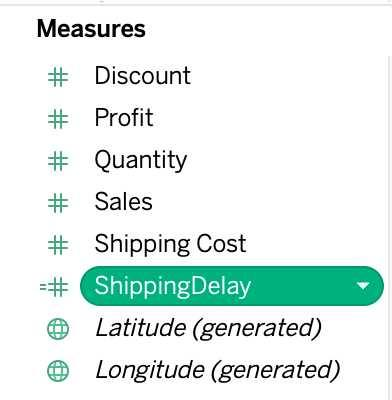
Task: Click the calculated field icon beside ShippingDelay
Action: pos(54,287)
